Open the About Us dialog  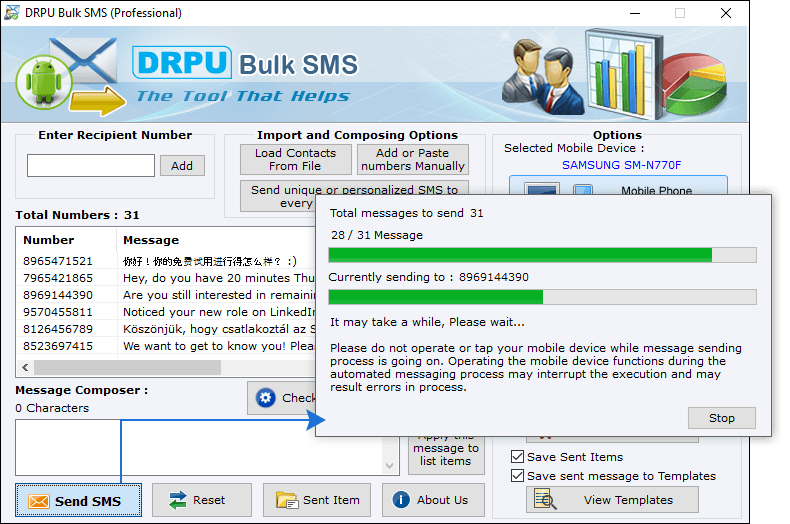point(433,500)
